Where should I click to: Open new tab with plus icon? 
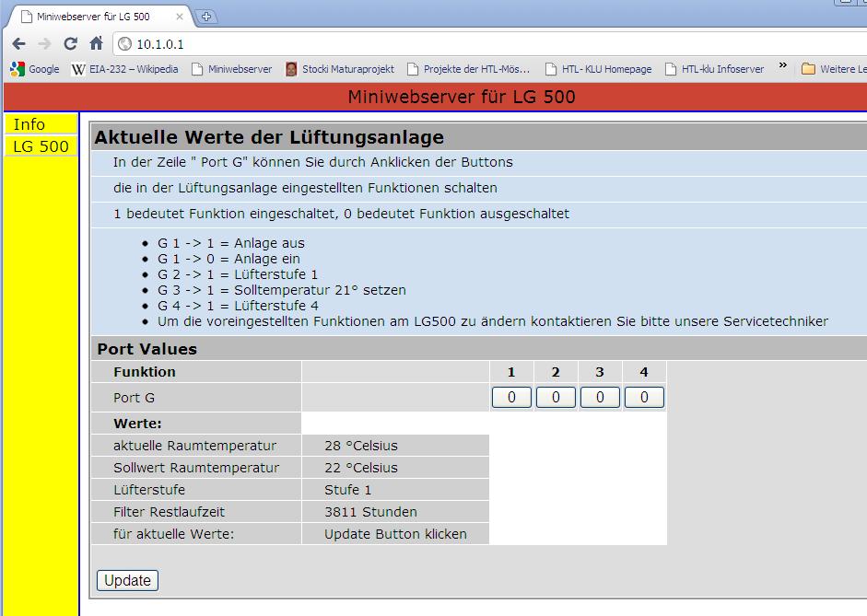pyautogui.click(x=206, y=17)
